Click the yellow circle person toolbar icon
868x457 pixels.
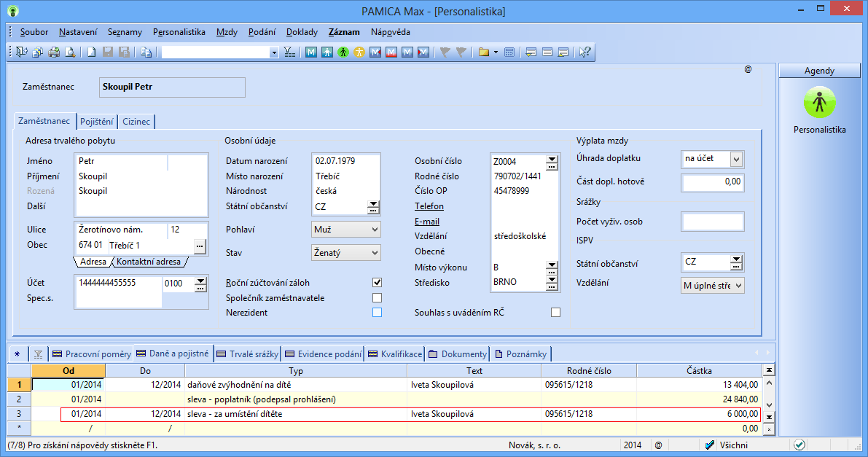[x=359, y=52]
